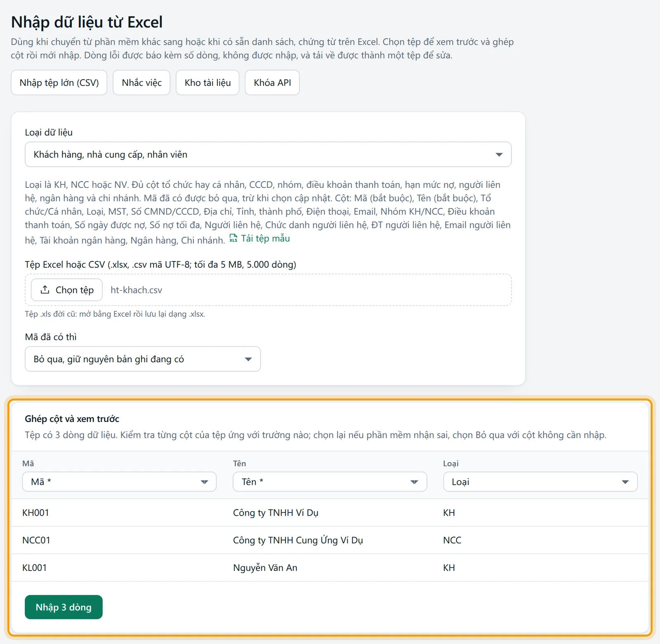Click the 'Mã đã có thì' label

coord(51,337)
